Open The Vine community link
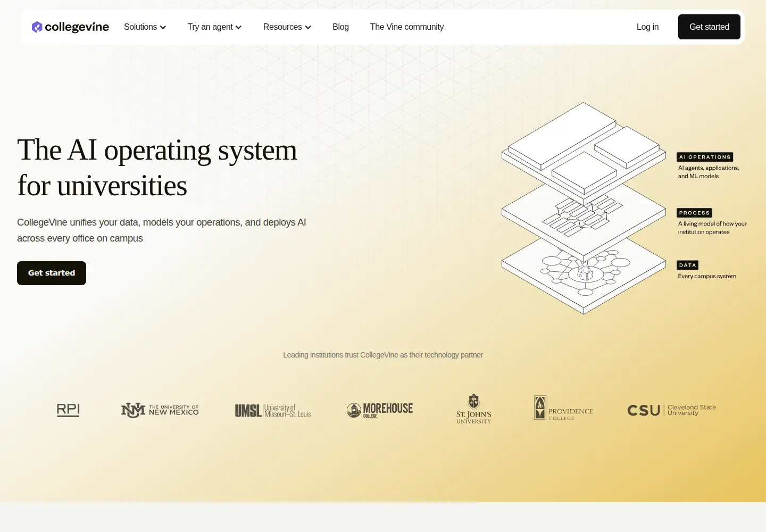Viewport: 766px width, 532px height. point(407,27)
